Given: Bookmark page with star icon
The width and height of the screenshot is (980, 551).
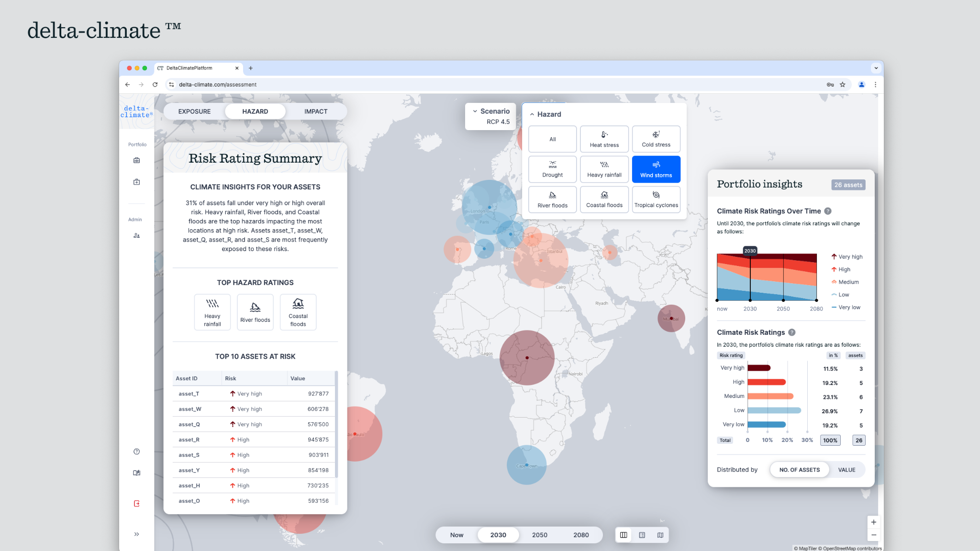Looking at the screenshot, I should 843,85.
